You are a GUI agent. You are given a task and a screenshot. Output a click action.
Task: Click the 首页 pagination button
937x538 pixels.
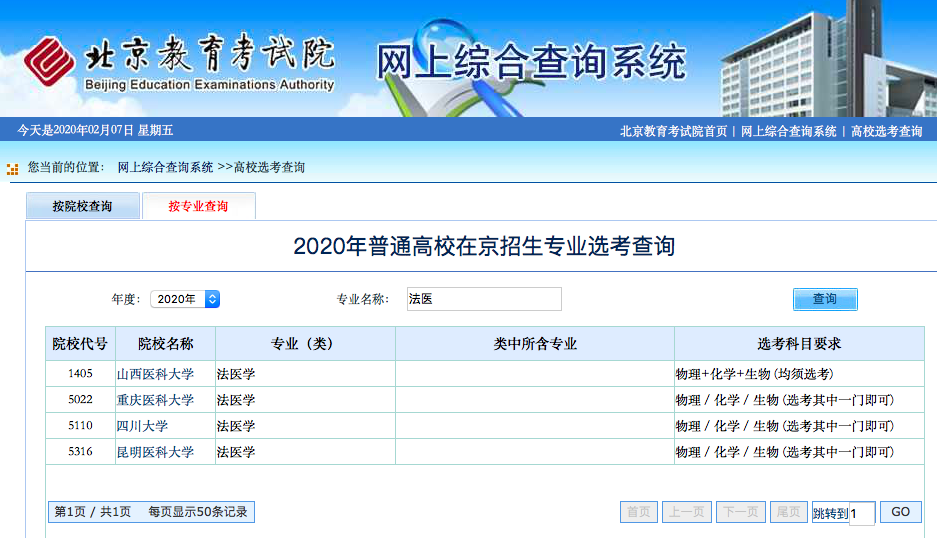(637, 512)
